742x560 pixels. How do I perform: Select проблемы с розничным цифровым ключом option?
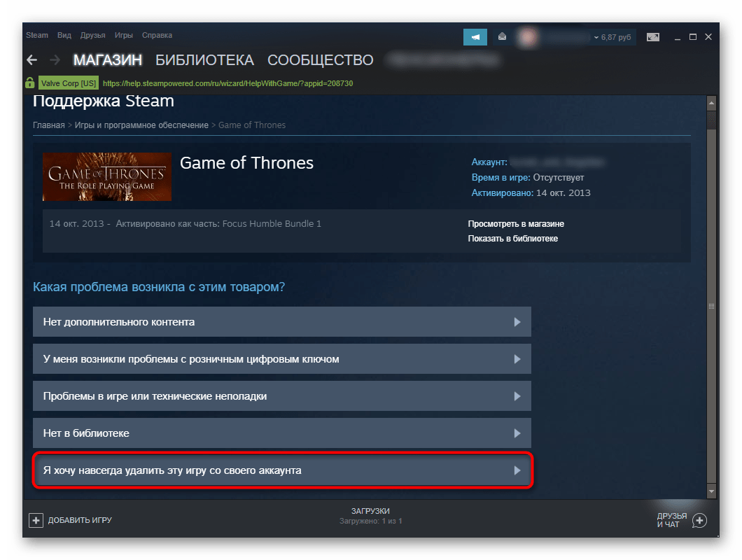pos(282,359)
